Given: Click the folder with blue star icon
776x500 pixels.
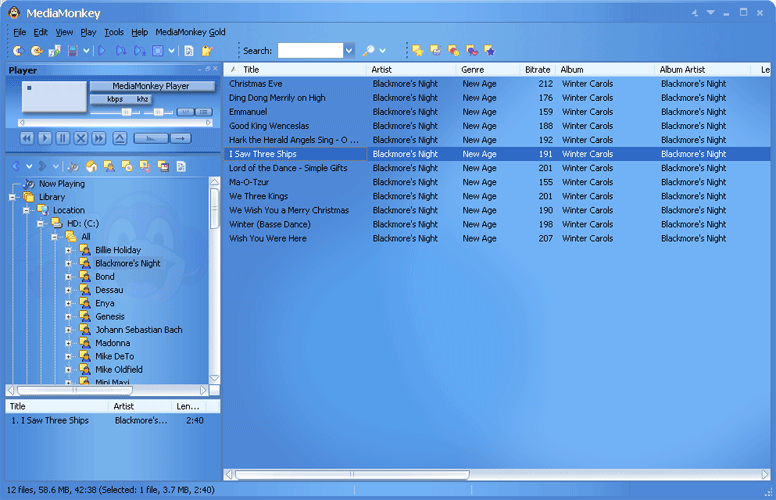Looking at the screenshot, I should (489, 50).
